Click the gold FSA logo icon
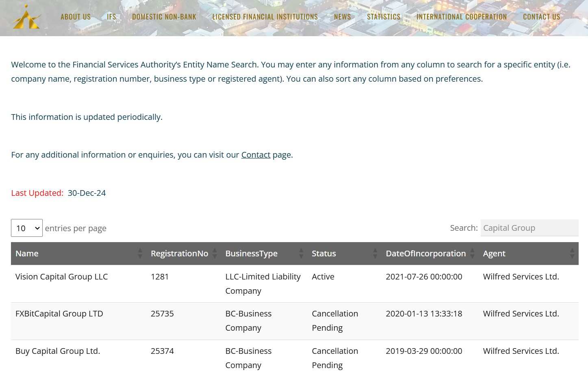The image size is (588, 377). (26, 17)
